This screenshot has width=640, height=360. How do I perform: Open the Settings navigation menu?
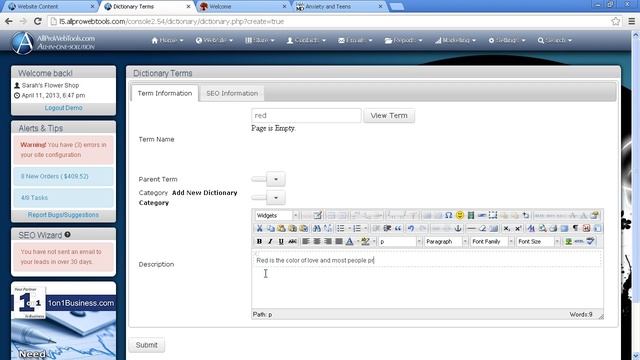point(507,40)
